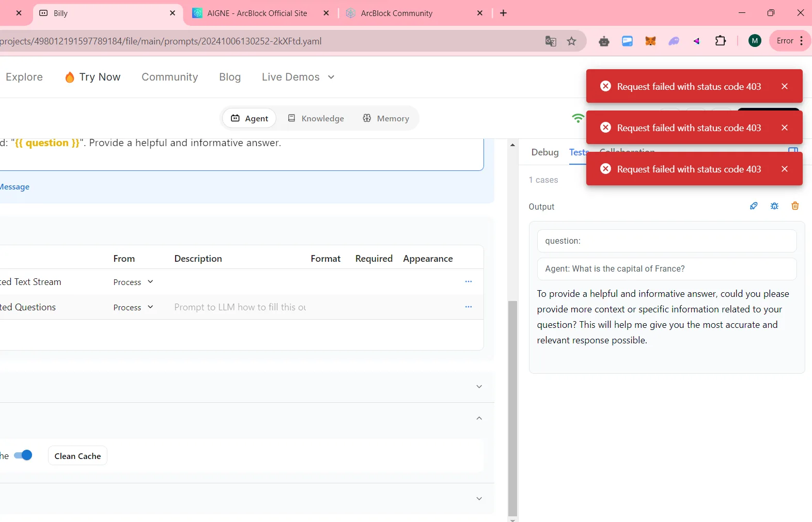This screenshot has width=812, height=522.
Task: Click the magenta arrow extension icon
Action: pos(697,41)
